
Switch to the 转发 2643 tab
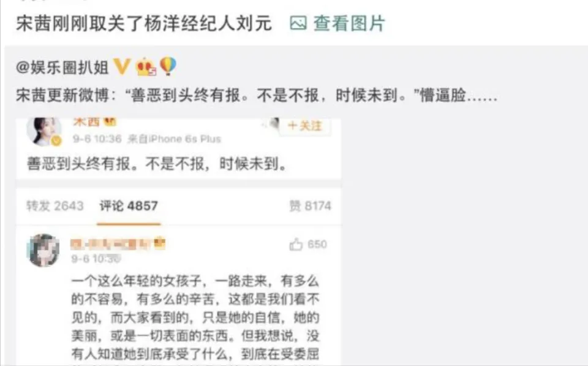55,206
